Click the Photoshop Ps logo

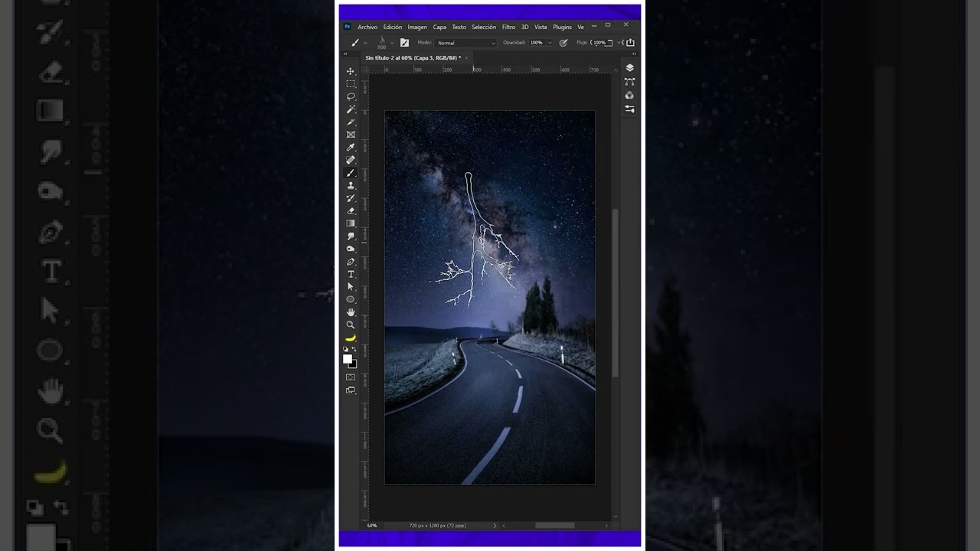click(x=347, y=27)
